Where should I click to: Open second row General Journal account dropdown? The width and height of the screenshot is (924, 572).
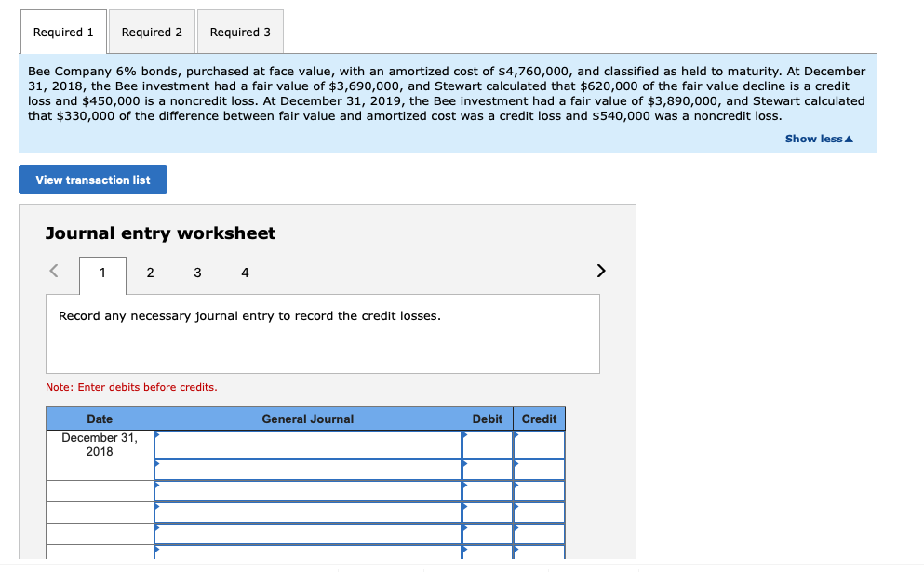pos(308,470)
